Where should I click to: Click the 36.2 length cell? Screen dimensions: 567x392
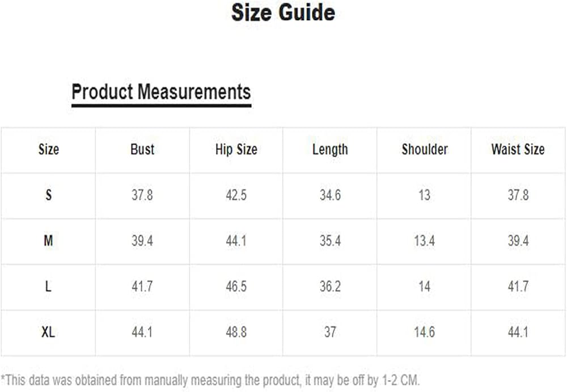point(330,287)
